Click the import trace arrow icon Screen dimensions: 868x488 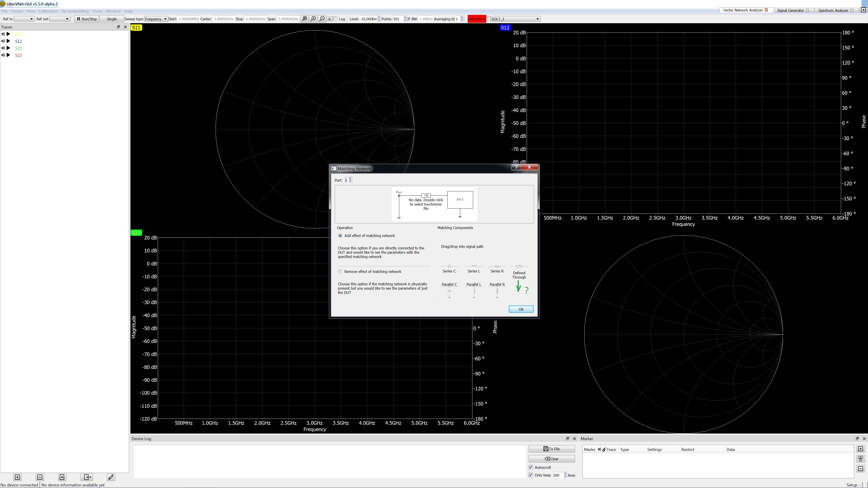(62, 477)
